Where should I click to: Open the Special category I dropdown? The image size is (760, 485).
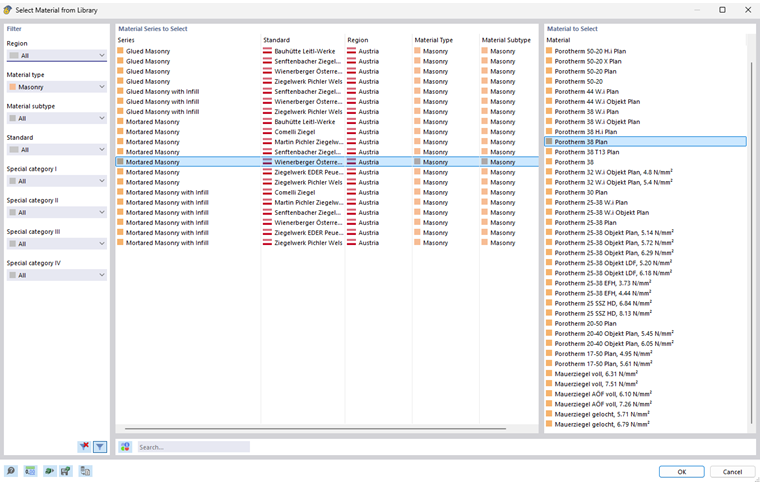pyautogui.click(x=57, y=181)
